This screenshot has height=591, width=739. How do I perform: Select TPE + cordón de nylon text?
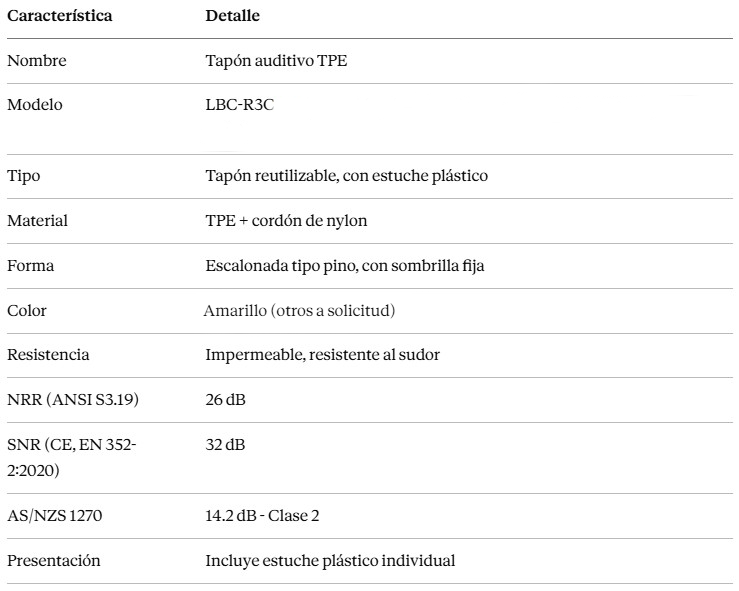click(x=286, y=221)
